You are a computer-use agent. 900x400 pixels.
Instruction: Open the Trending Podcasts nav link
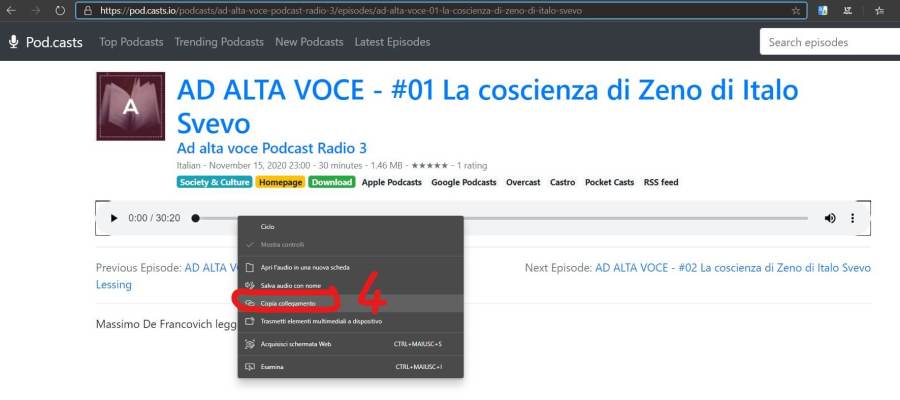[x=219, y=42]
